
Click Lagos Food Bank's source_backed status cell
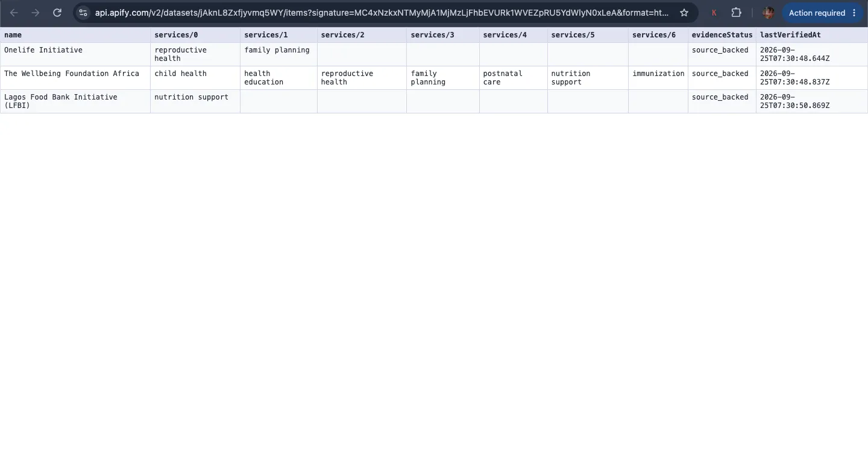tap(722, 101)
